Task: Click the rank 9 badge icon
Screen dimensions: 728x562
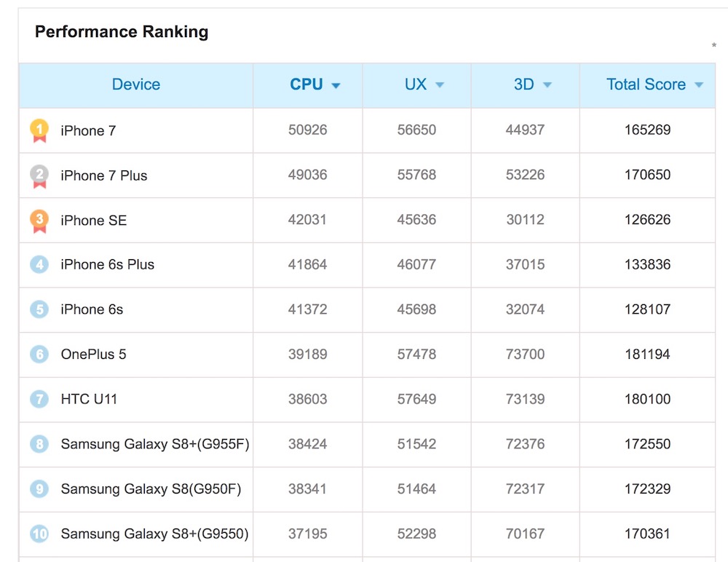Action: [39, 489]
